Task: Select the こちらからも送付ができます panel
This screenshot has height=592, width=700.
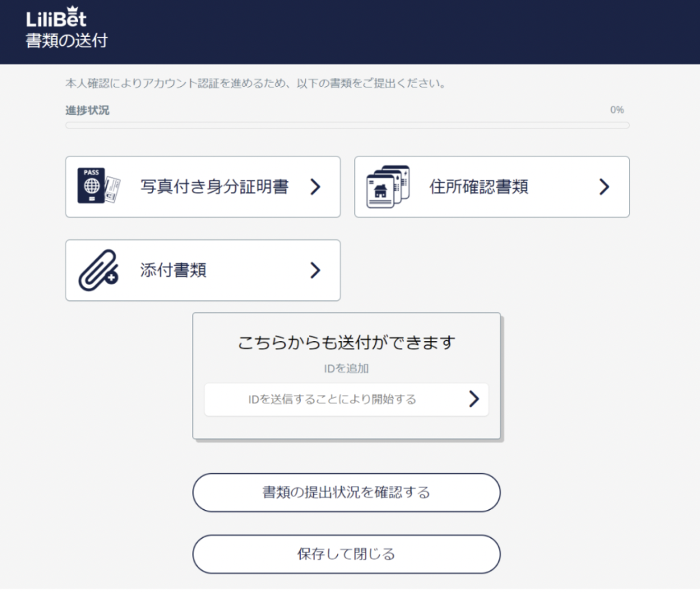Action: coord(347,342)
